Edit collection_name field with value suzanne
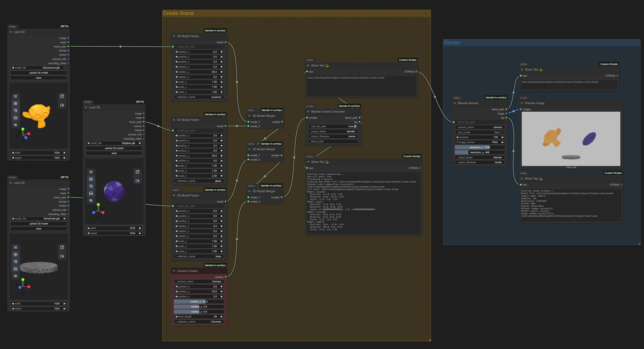 pyautogui.click(x=199, y=97)
